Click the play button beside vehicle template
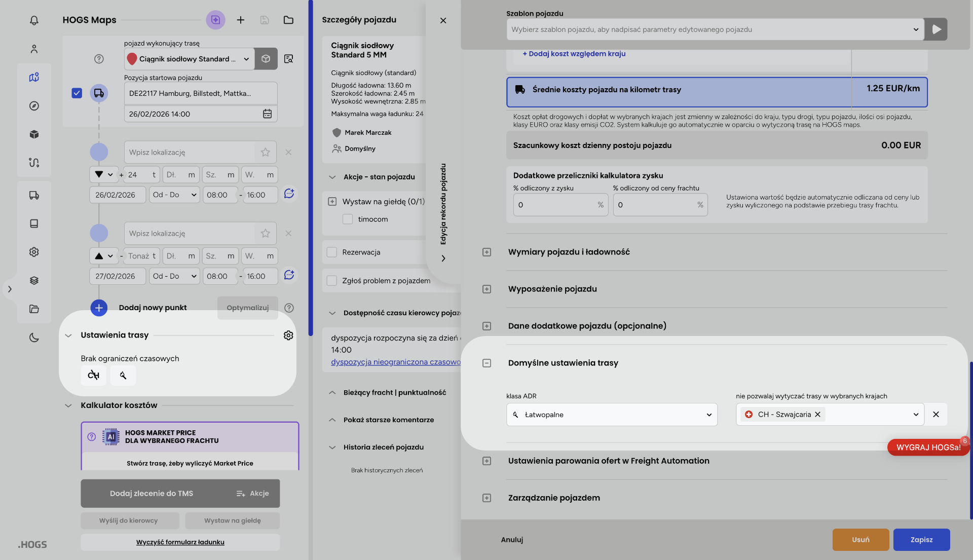This screenshot has width=973, height=560. (936, 29)
